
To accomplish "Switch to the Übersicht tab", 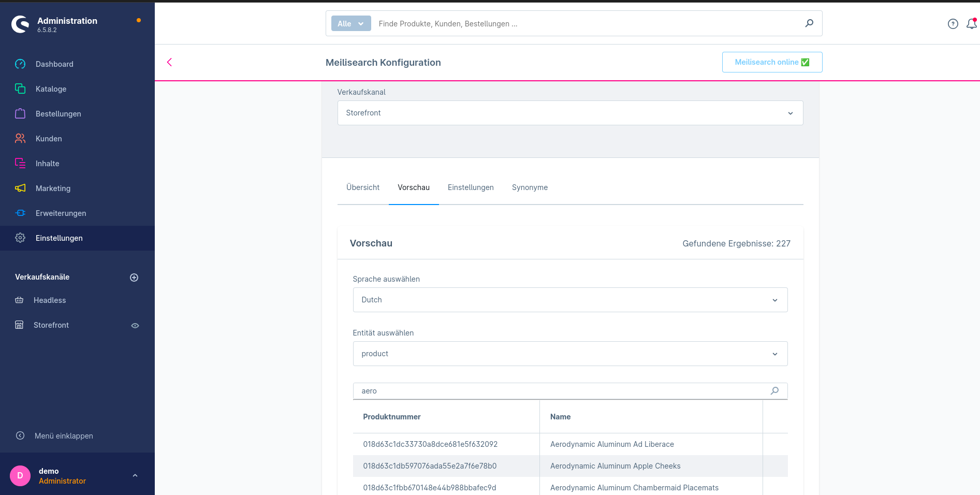I will (363, 187).
